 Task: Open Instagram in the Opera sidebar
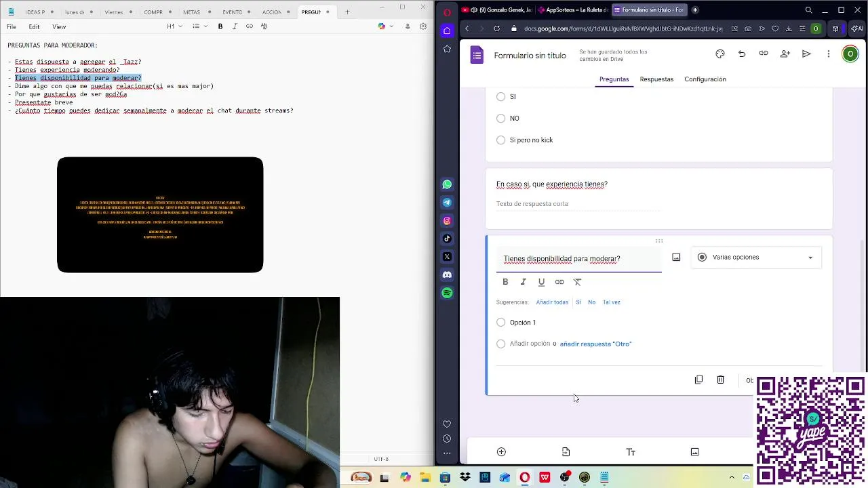coord(447,220)
